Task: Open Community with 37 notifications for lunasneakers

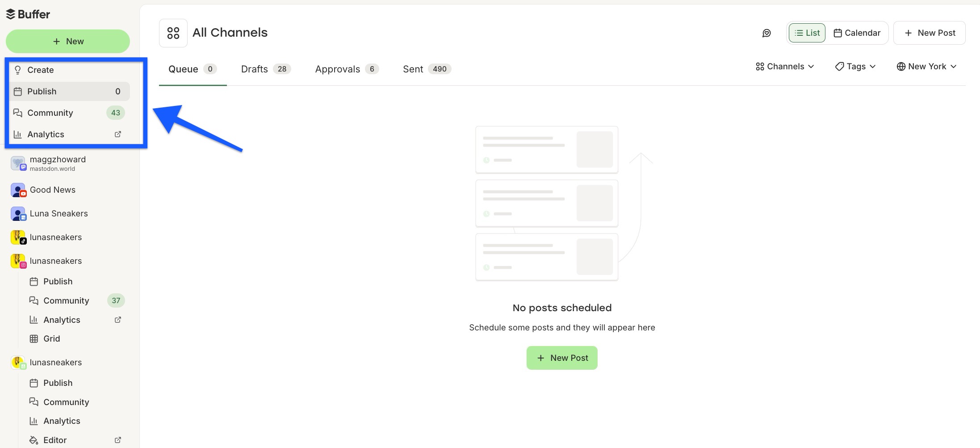Action: (66, 300)
